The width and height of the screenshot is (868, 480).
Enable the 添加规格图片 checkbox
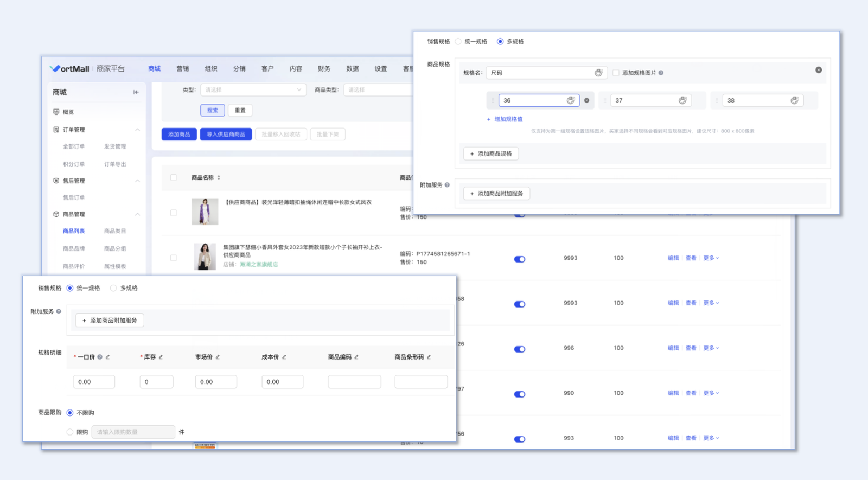616,73
